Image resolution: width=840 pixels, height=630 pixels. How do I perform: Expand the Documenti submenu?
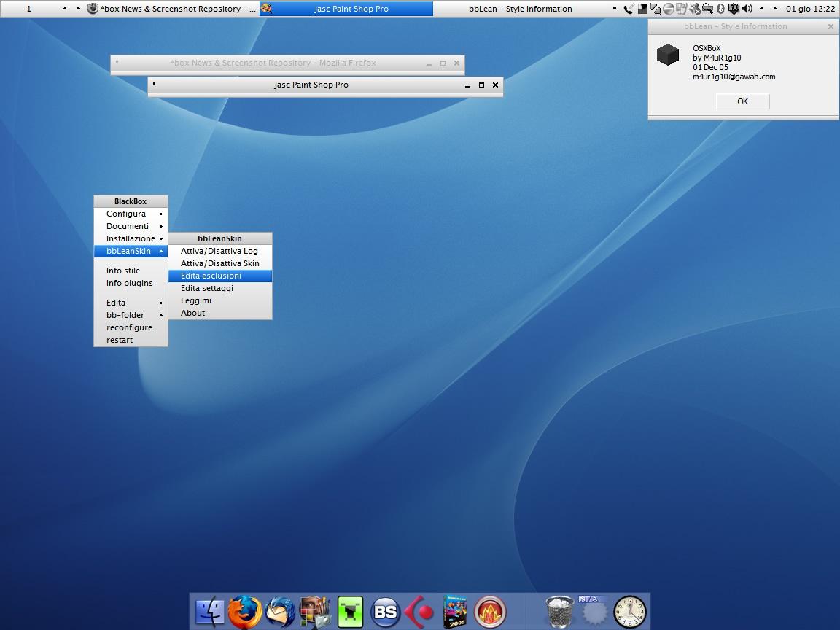pyautogui.click(x=131, y=226)
